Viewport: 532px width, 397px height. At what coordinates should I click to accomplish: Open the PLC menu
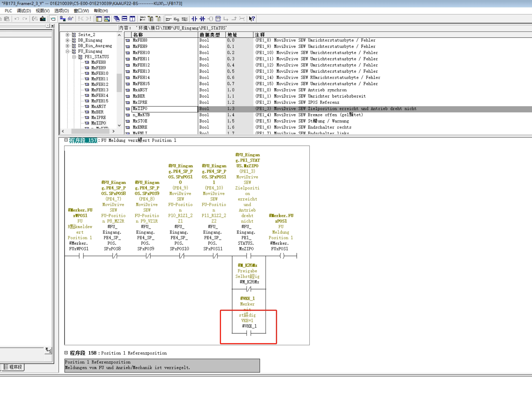pos(8,11)
